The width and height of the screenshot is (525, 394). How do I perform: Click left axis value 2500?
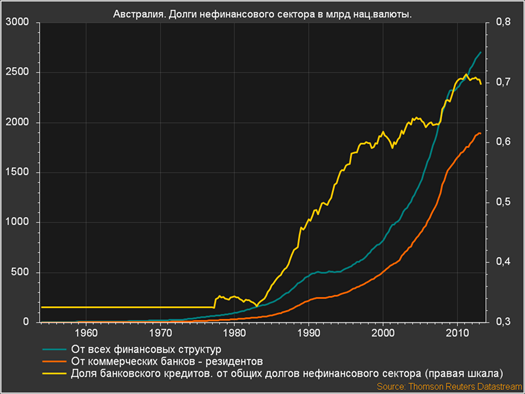point(17,72)
